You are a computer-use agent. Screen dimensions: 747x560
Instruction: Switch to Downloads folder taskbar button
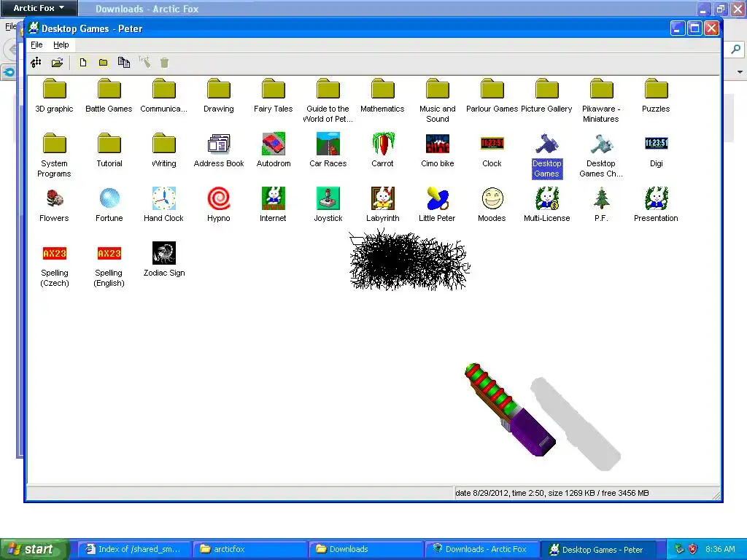coord(365,549)
